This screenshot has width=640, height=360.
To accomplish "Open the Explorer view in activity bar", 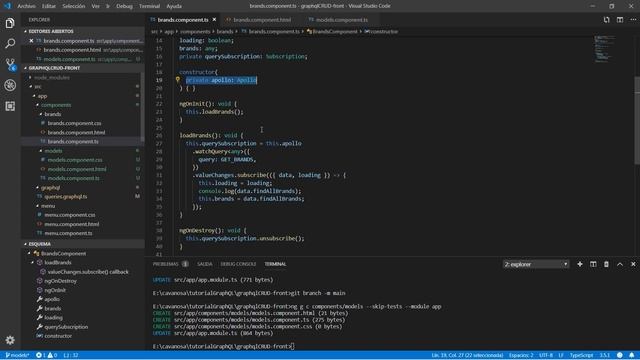I will click(10, 23).
